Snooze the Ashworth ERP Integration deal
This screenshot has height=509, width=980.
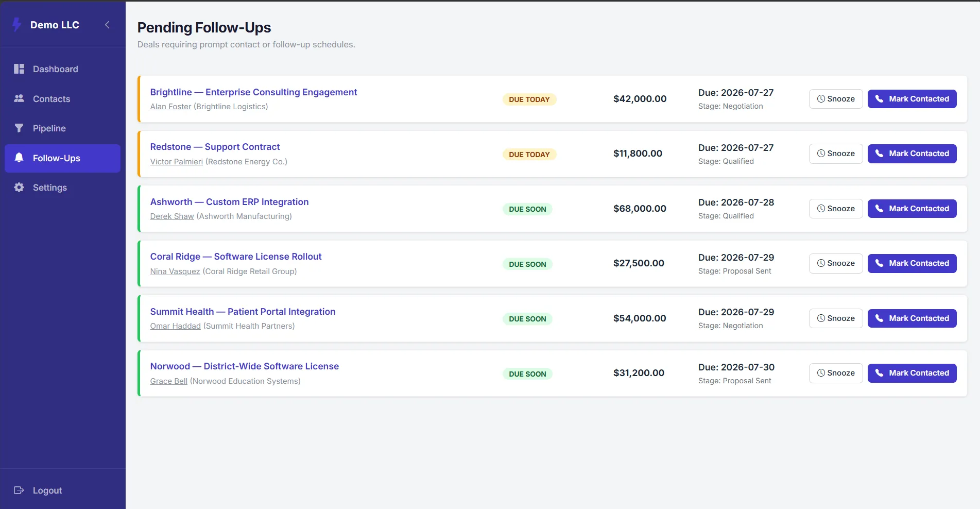click(836, 209)
